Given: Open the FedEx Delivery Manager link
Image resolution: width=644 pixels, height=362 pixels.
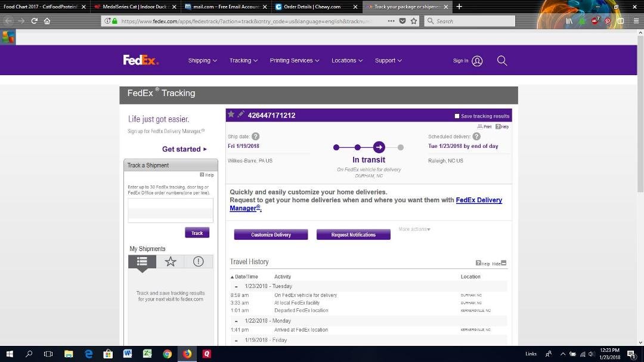Looking at the screenshot, I should 479,200.
